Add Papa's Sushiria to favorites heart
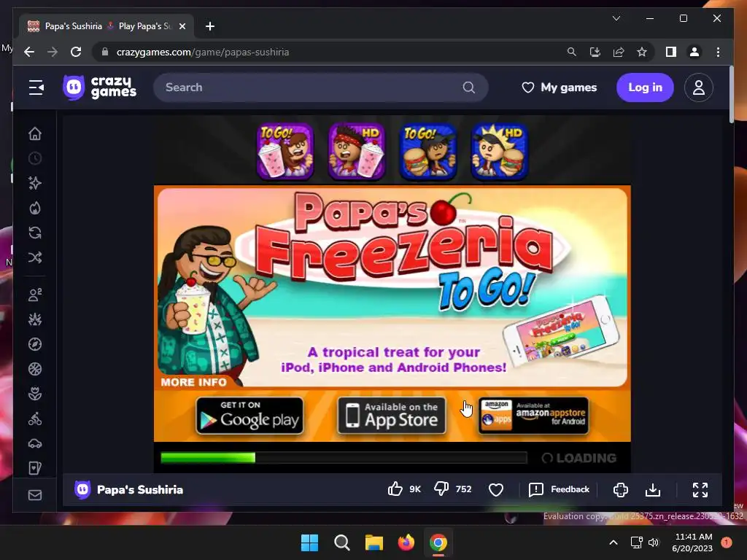 (x=496, y=489)
